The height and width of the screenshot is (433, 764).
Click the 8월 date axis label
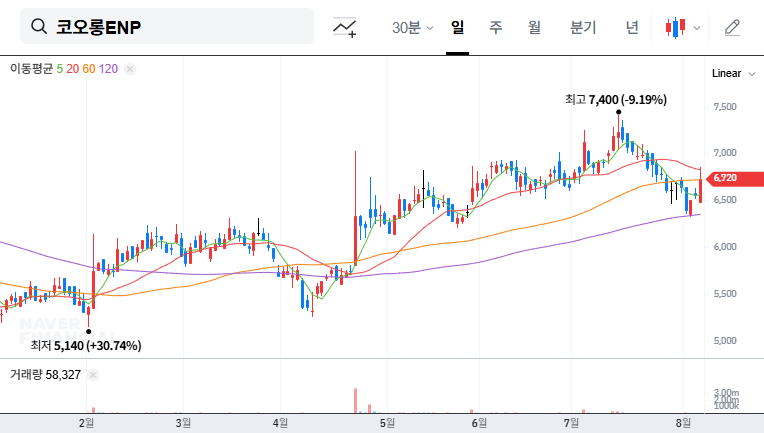pos(683,423)
